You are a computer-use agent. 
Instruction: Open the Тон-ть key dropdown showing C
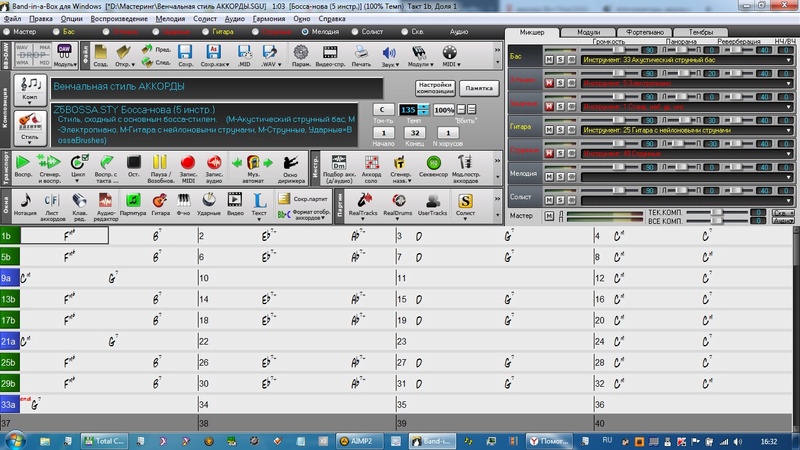[x=382, y=109]
